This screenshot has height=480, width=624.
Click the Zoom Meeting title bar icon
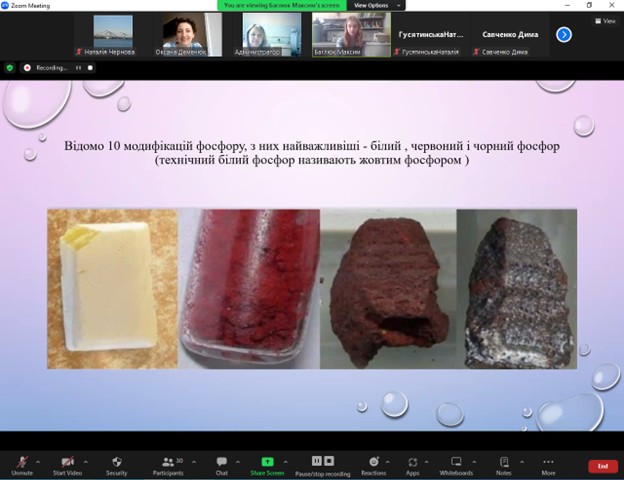click(5, 5)
